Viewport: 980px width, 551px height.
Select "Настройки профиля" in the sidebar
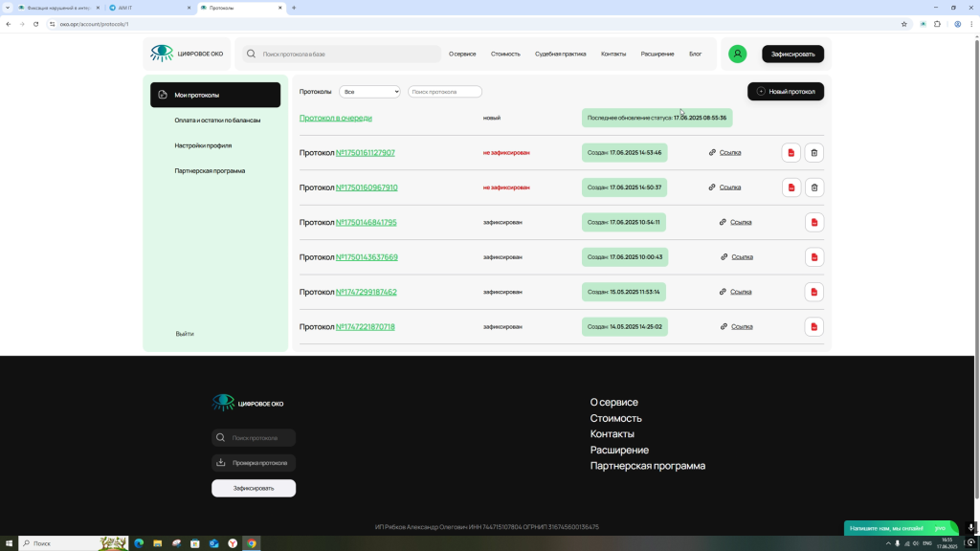click(203, 145)
